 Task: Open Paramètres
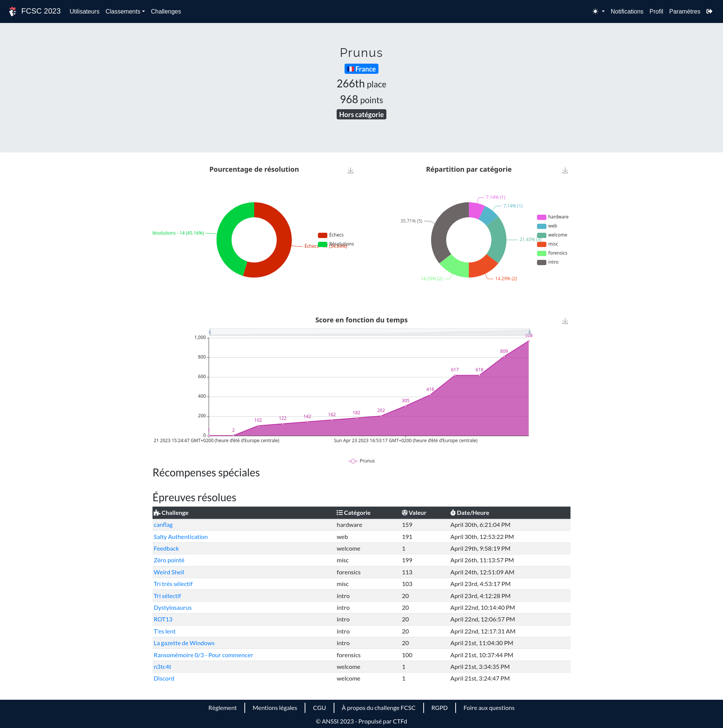click(x=684, y=11)
